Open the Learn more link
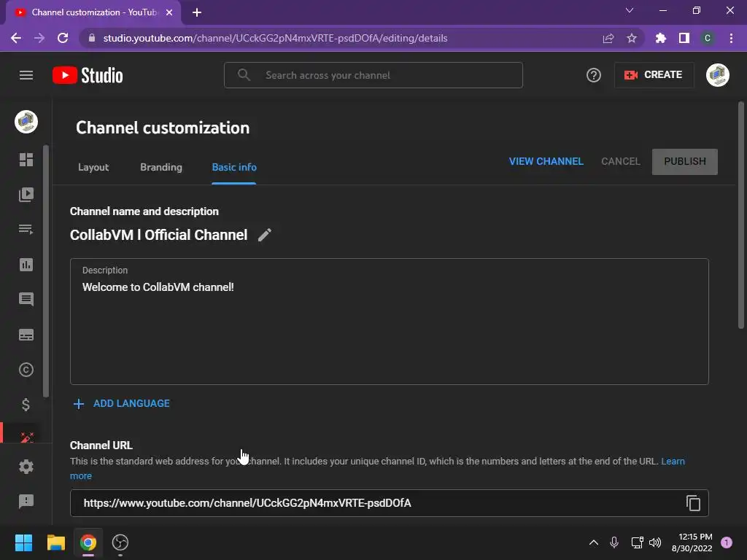747x560 pixels. [x=673, y=462]
